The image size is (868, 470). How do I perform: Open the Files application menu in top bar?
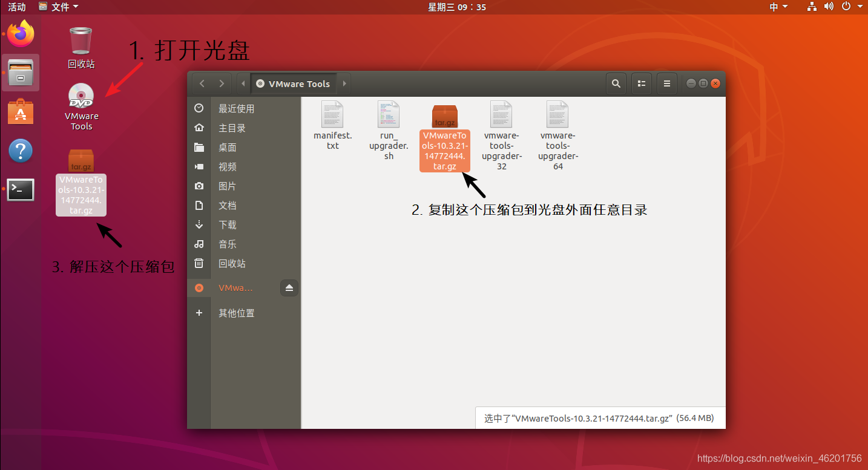click(59, 7)
